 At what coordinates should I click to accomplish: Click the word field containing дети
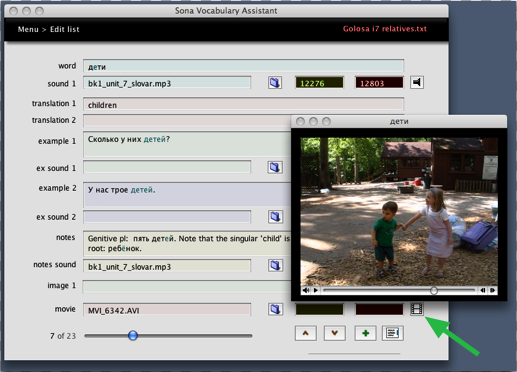243,66
